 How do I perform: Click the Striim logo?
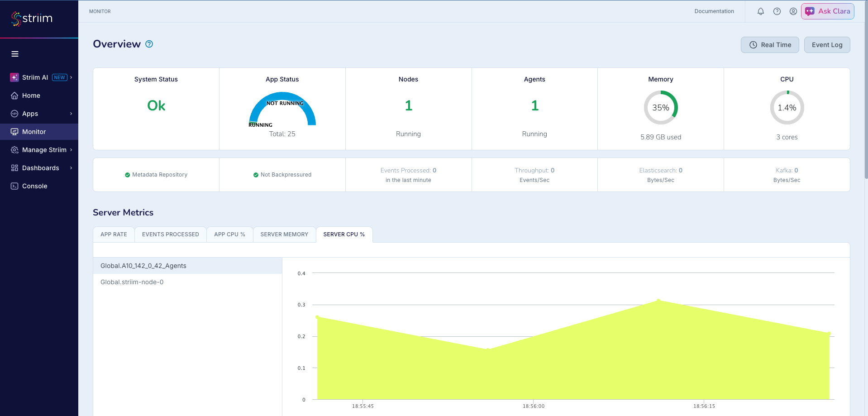(32, 19)
